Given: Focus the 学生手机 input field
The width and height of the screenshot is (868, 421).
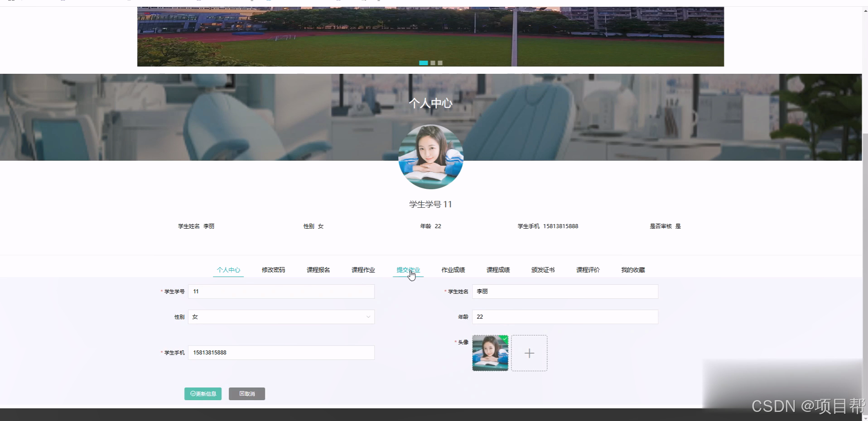Looking at the screenshot, I should point(281,353).
